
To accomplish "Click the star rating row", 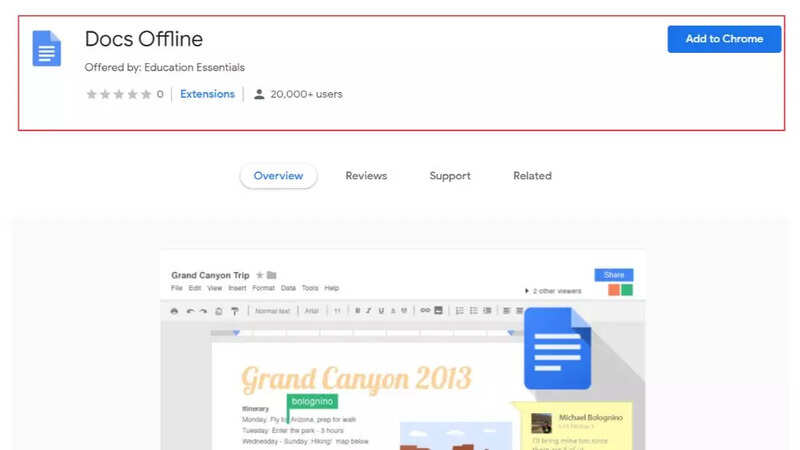I will tap(119, 94).
